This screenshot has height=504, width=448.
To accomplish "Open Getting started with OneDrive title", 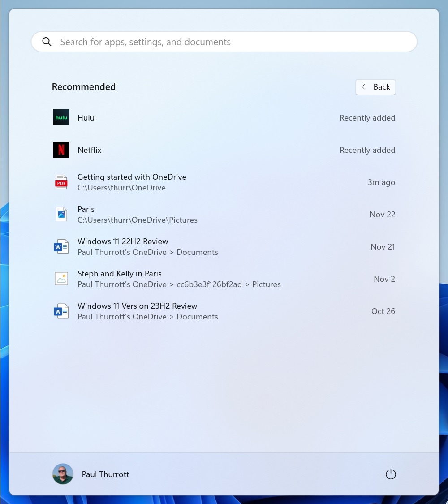I will 132,177.
